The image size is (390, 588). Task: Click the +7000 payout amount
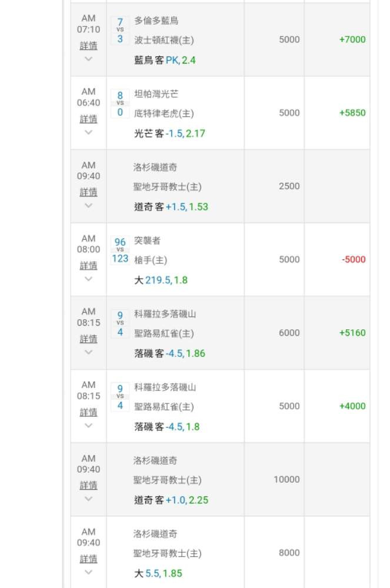[x=352, y=39]
